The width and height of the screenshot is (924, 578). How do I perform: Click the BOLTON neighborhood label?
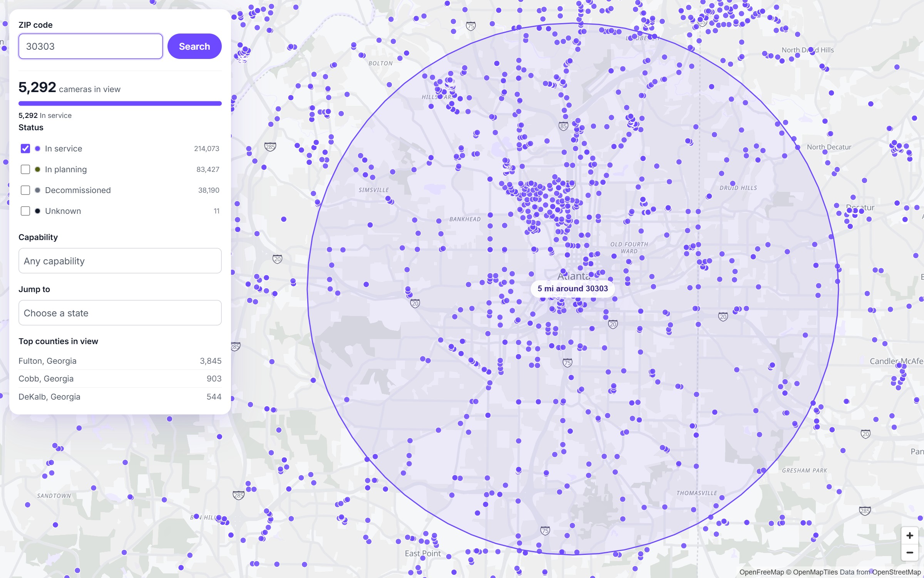(x=380, y=64)
